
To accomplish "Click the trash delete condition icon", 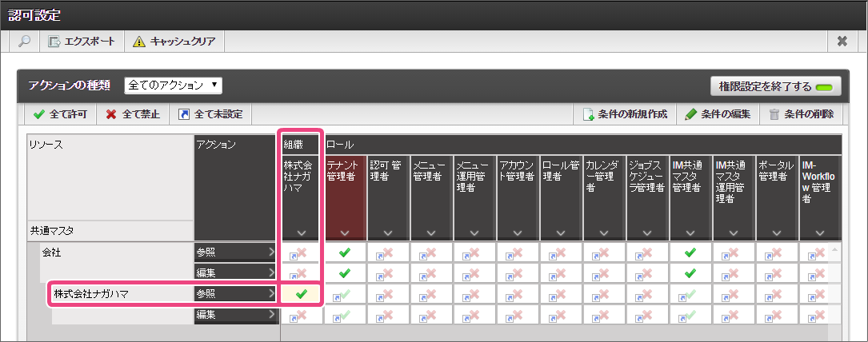I will 774,114.
